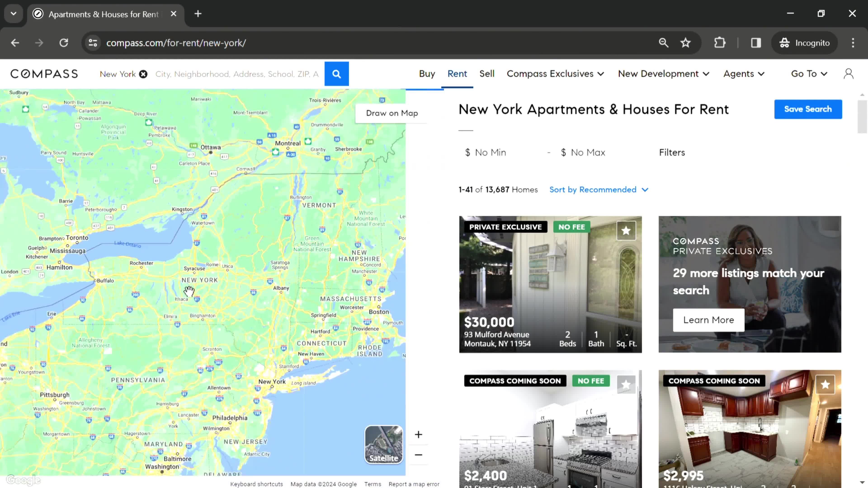868x488 pixels.
Task: Open the Sell page
Action: click(487, 74)
